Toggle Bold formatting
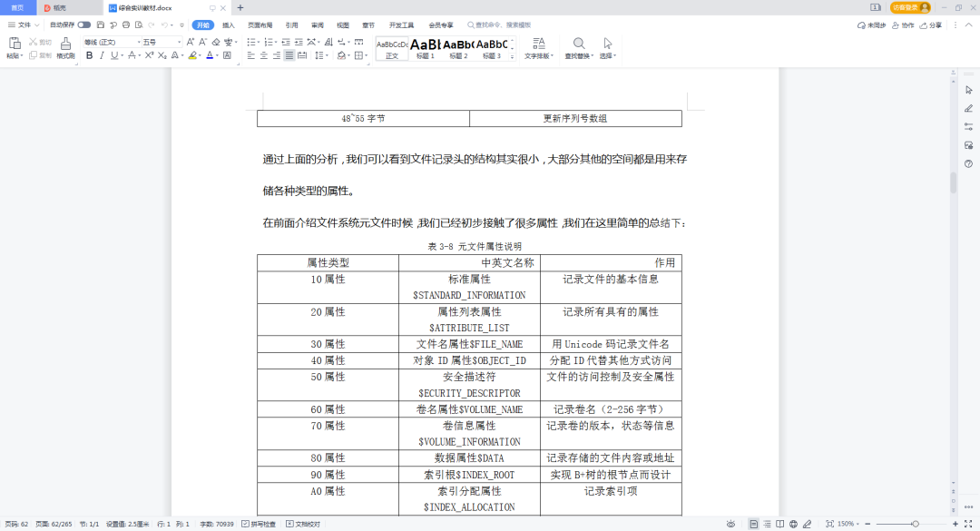 tap(89, 55)
